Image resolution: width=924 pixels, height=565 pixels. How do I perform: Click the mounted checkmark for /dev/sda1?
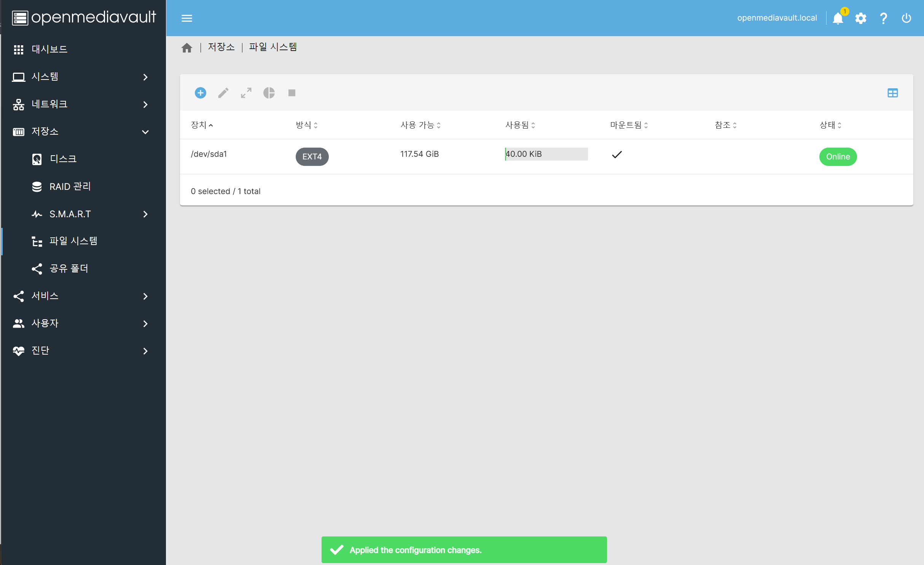coord(617,154)
